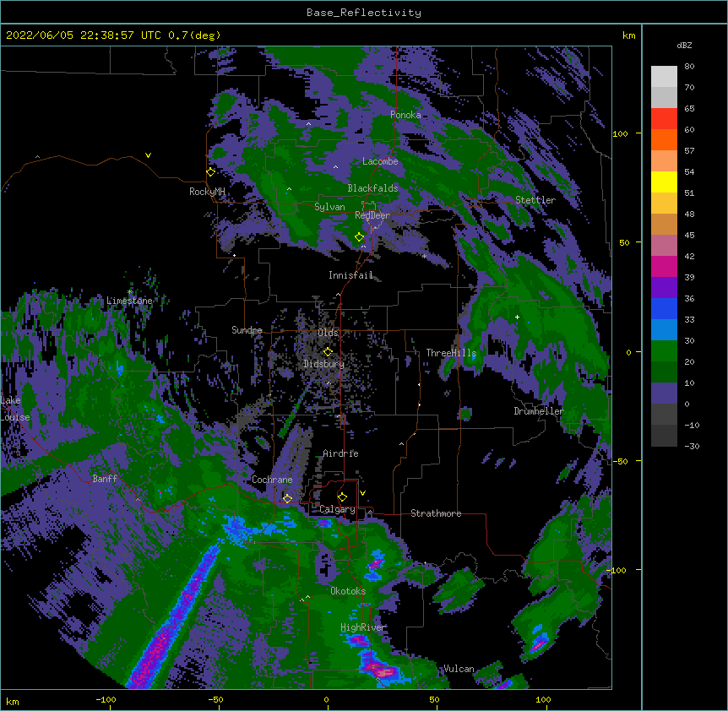Click the Blackfalds label

tap(372, 188)
